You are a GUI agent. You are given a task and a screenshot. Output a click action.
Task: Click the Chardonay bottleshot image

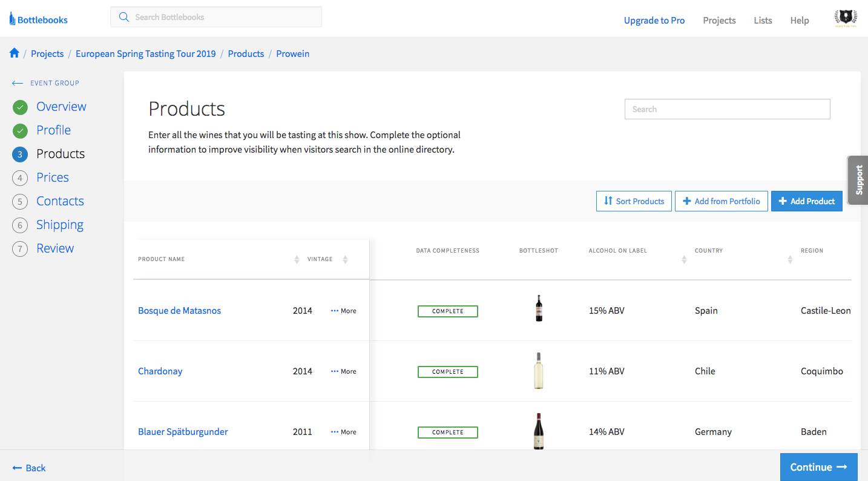(539, 371)
